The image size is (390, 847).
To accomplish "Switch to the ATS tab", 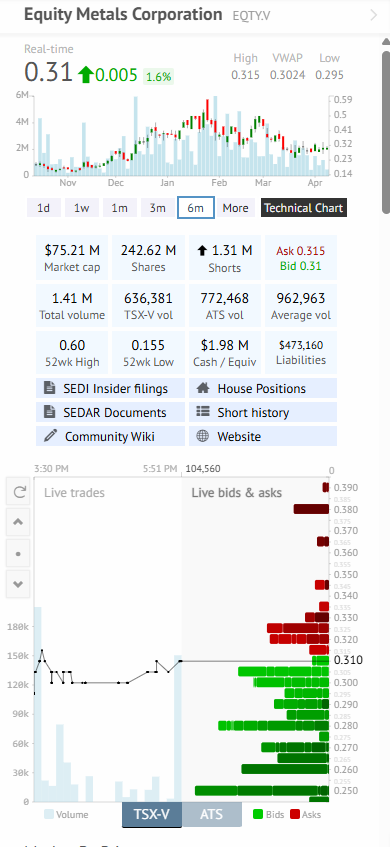I will pos(212,814).
